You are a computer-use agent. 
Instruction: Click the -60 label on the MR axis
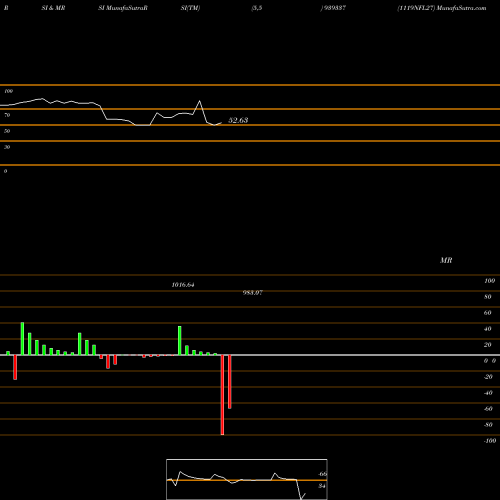[x=488, y=409]
